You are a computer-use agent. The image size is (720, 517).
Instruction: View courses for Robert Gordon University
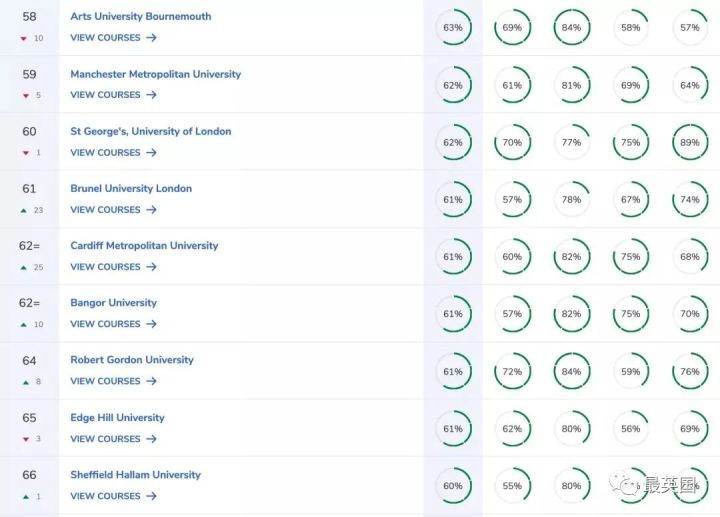pos(105,381)
